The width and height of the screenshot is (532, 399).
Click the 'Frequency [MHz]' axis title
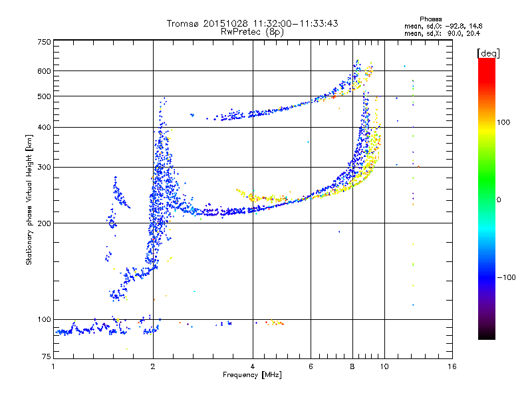point(252,375)
